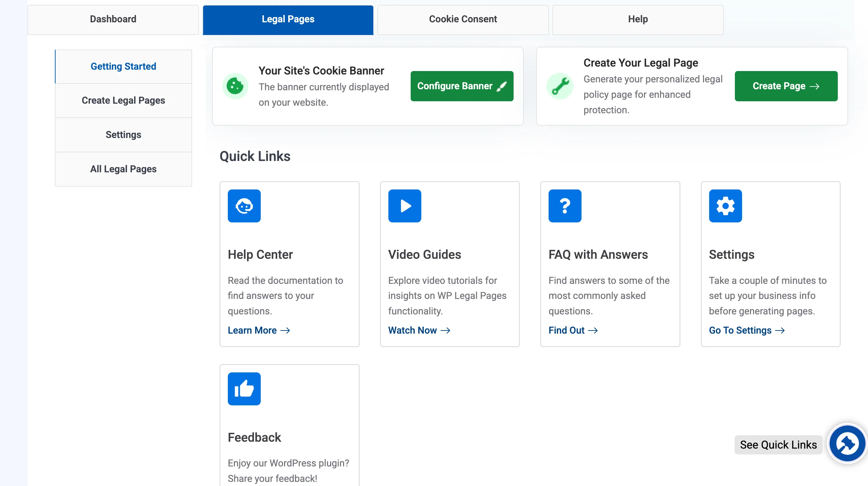The height and width of the screenshot is (486, 868).
Task: Click the thumbs-up icon on Feedback card
Action: coord(244,389)
